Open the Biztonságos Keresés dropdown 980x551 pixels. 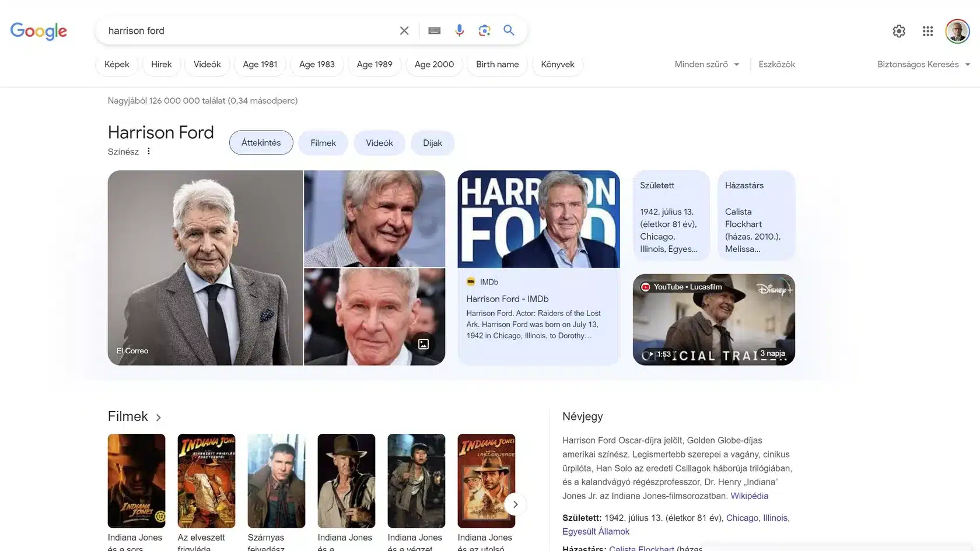[x=923, y=64]
